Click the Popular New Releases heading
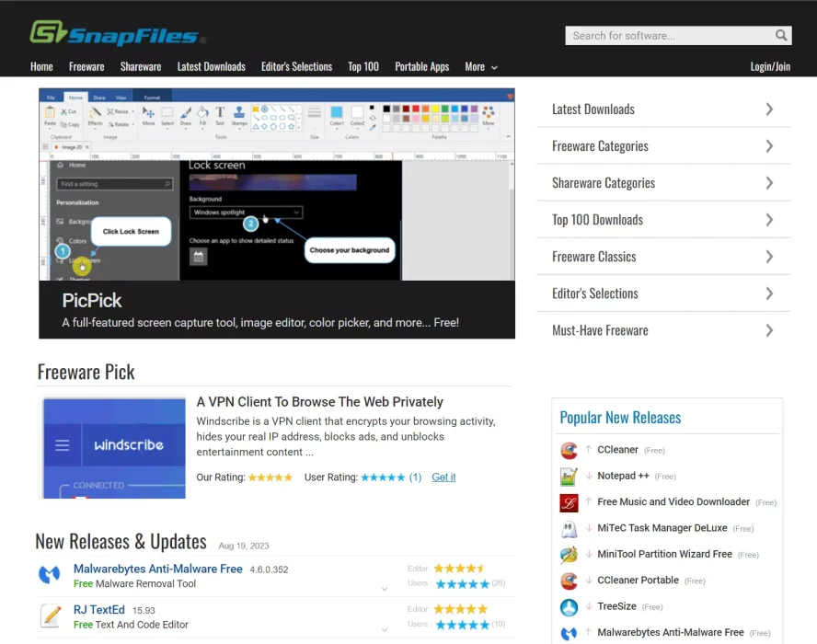This screenshot has width=817, height=644. 620,418
